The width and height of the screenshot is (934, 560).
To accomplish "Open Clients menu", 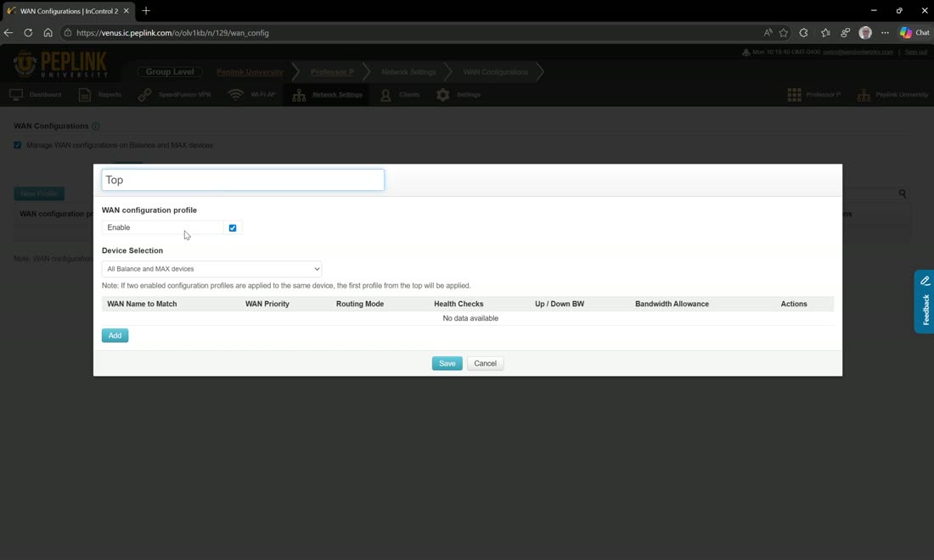I will [x=400, y=95].
